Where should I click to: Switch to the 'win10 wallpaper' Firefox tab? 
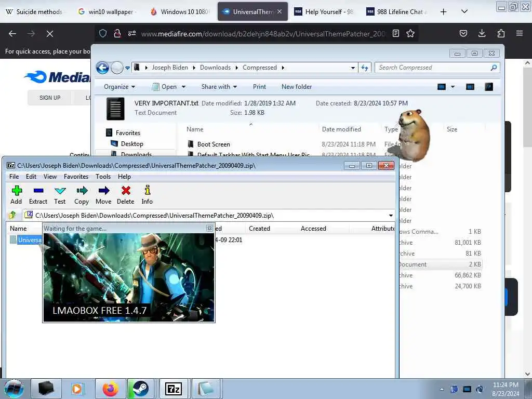pos(108,12)
